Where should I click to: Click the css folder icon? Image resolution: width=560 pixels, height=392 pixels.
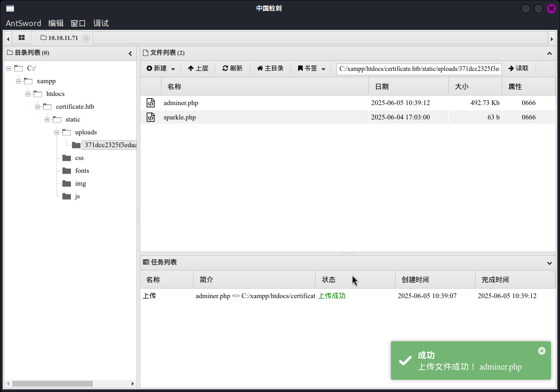coord(67,158)
